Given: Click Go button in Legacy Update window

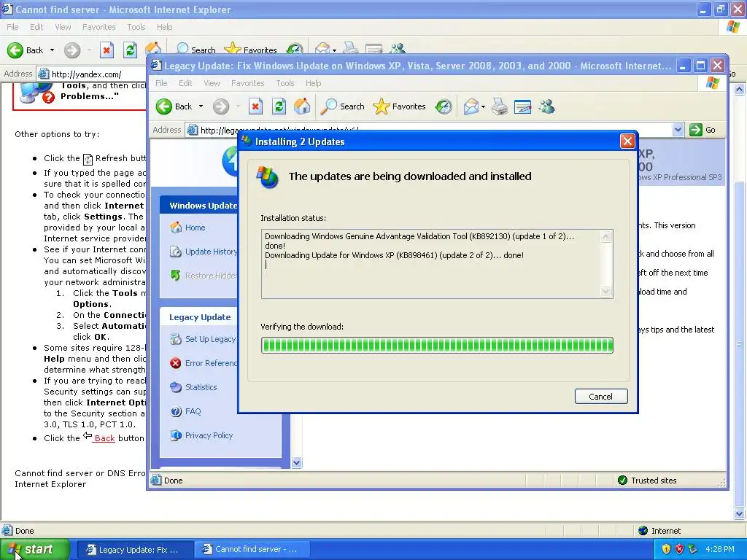Looking at the screenshot, I should click(703, 130).
